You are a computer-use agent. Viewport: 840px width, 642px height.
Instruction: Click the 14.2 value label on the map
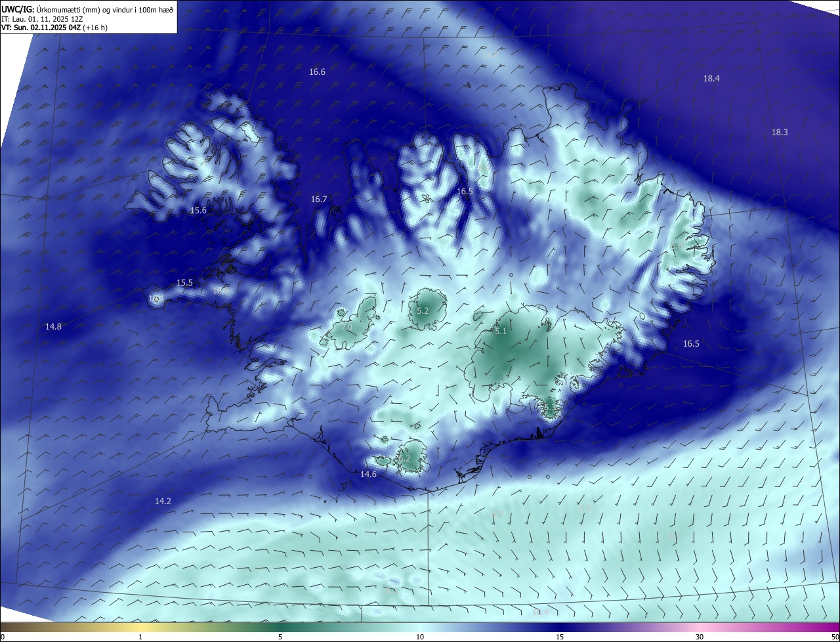pyautogui.click(x=163, y=501)
